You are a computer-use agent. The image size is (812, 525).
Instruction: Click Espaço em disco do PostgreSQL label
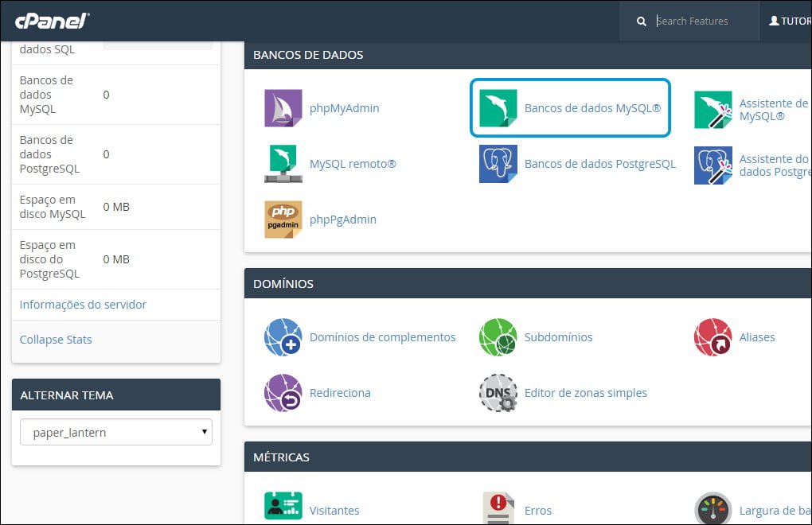coord(49,259)
